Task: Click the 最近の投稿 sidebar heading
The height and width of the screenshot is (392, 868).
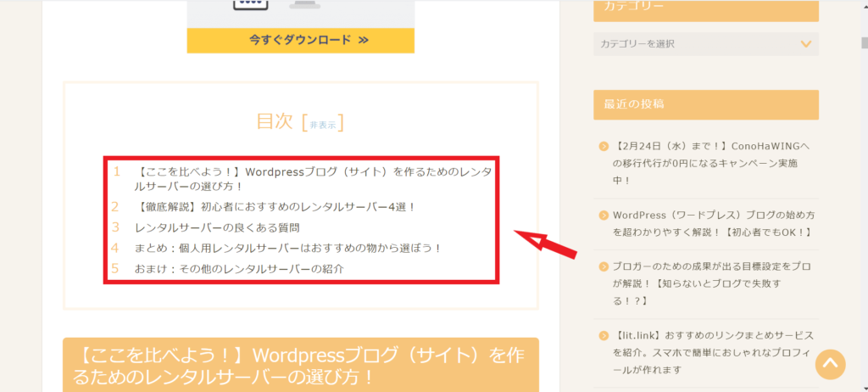Action: coord(706,104)
